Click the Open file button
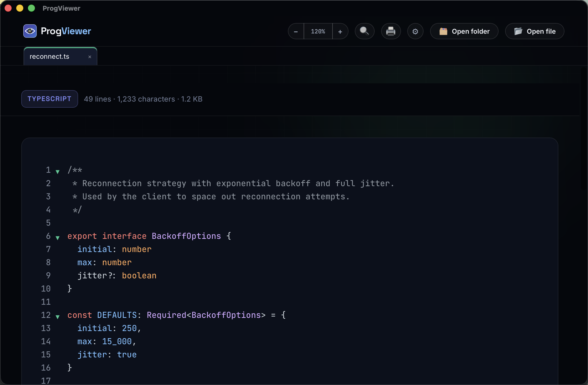Viewport: 588px width, 385px height. (x=535, y=31)
